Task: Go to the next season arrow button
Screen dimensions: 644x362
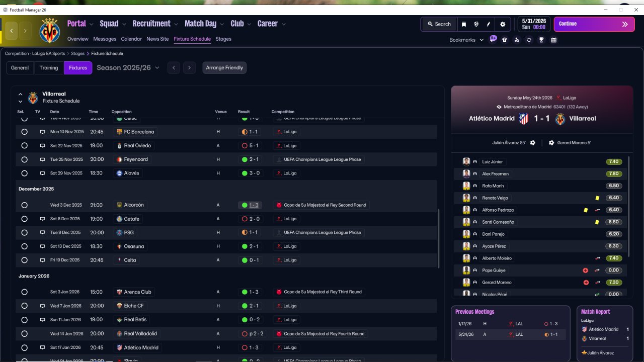Action: point(190,68)
